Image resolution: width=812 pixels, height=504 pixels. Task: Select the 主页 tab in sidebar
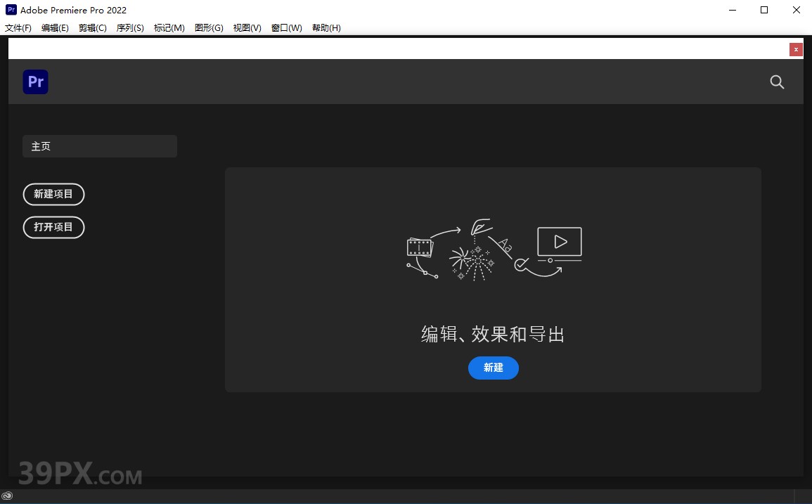pos(100,146)
